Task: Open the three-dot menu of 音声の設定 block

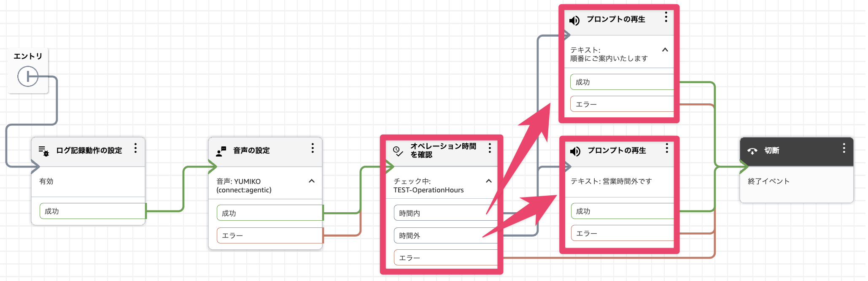Action: (x=313, y=148)
